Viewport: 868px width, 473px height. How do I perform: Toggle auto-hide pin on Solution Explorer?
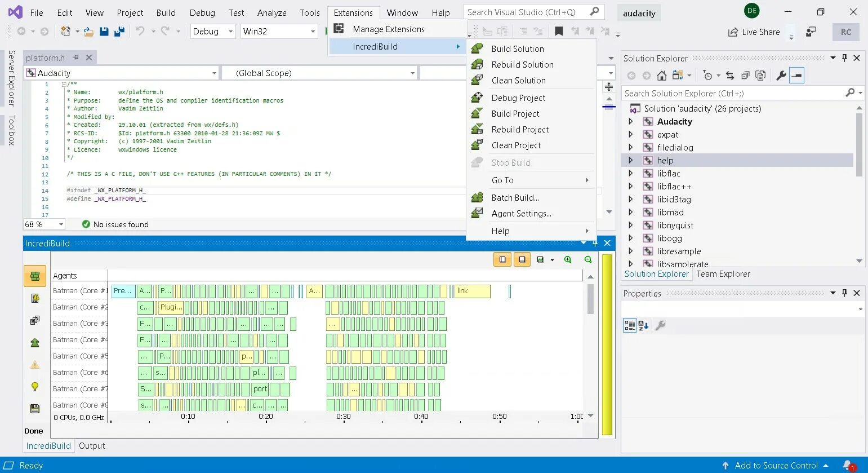coord(844,58)
